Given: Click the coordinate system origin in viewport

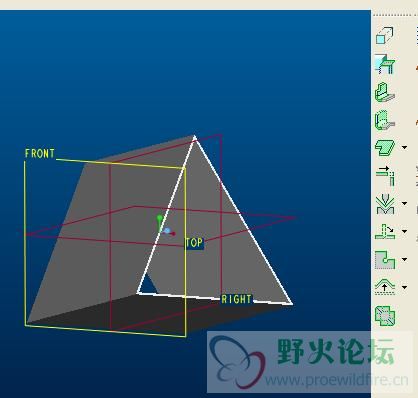Looking at the screenshot, I should click(x=167, y=231).
